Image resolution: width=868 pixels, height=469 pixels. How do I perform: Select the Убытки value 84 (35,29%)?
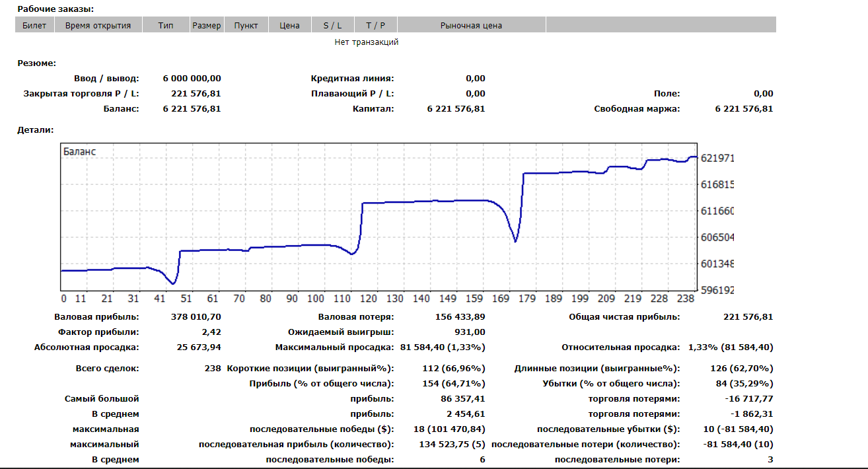click(744, 384)
